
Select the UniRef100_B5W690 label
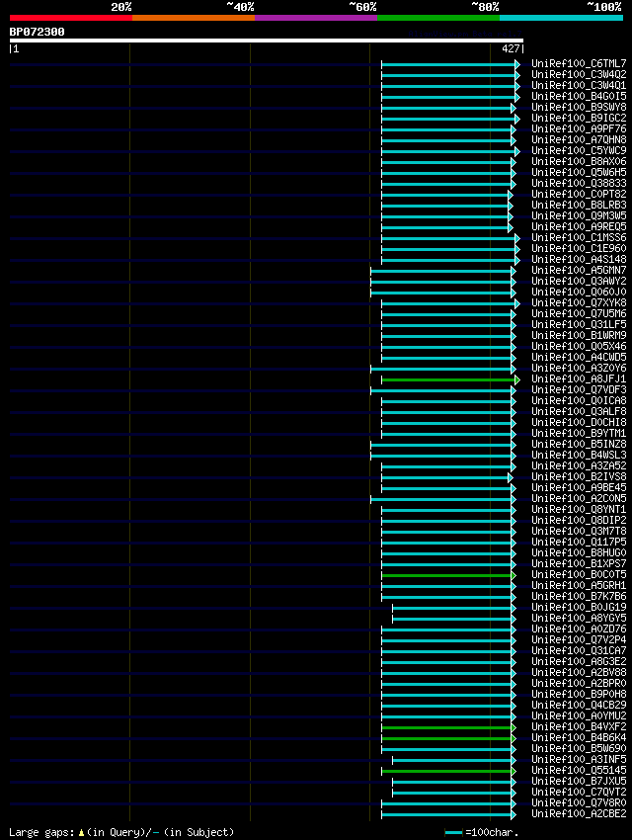point(579,748)
